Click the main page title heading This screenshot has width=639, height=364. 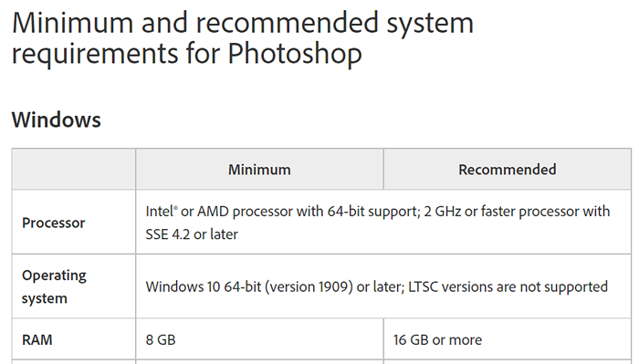243,38
